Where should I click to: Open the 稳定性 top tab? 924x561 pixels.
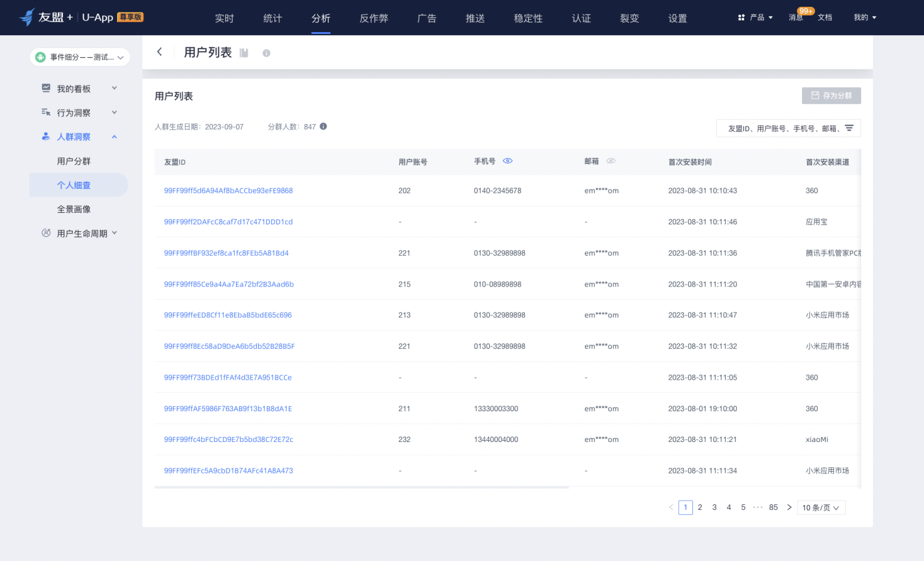point(528,18)
